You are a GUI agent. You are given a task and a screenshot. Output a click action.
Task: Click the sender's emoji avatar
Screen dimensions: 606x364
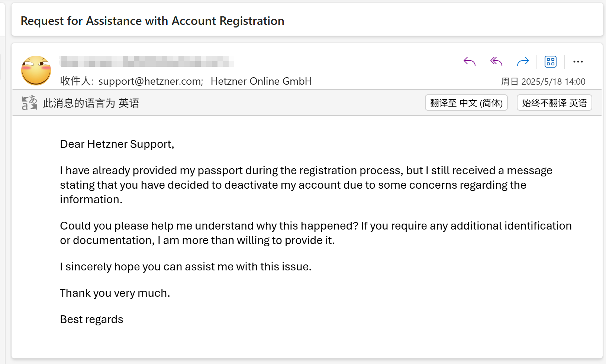point(36,71)
